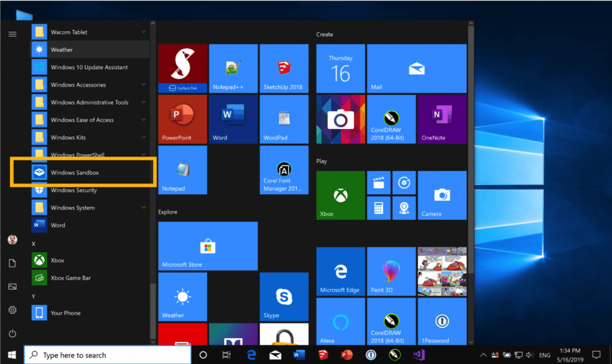Click the 'Explore' group heading
Viewport: 612px width, 364px height.
168,212
